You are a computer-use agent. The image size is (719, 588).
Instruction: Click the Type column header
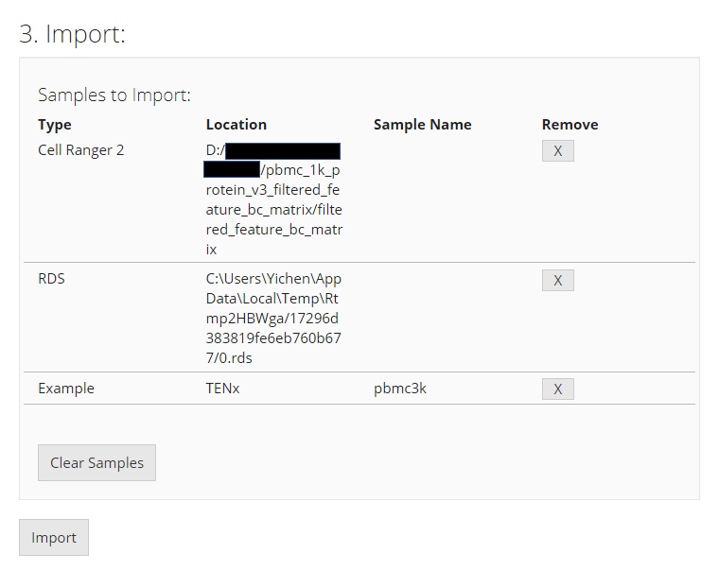click(x=55, y=125)
